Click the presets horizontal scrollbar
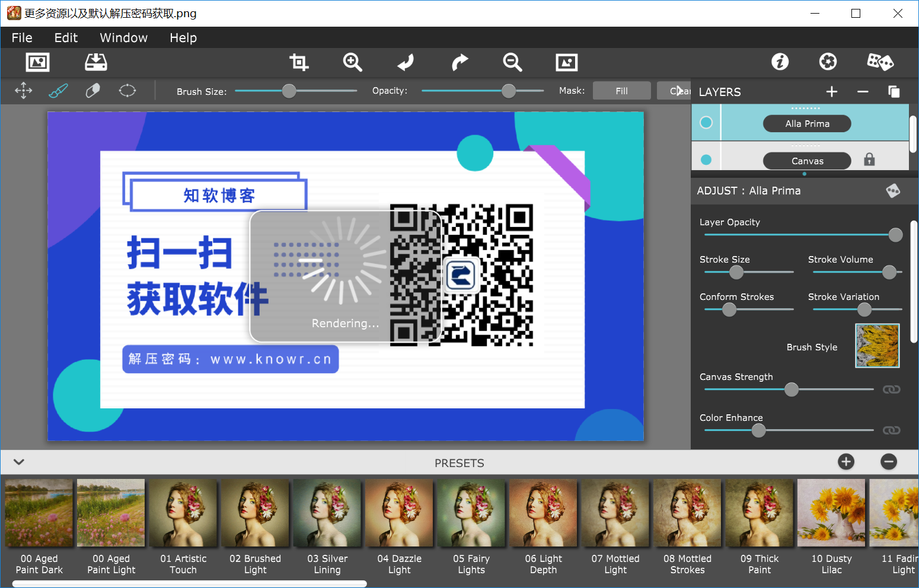The image size is (919, 588). [x=190, y=584]
